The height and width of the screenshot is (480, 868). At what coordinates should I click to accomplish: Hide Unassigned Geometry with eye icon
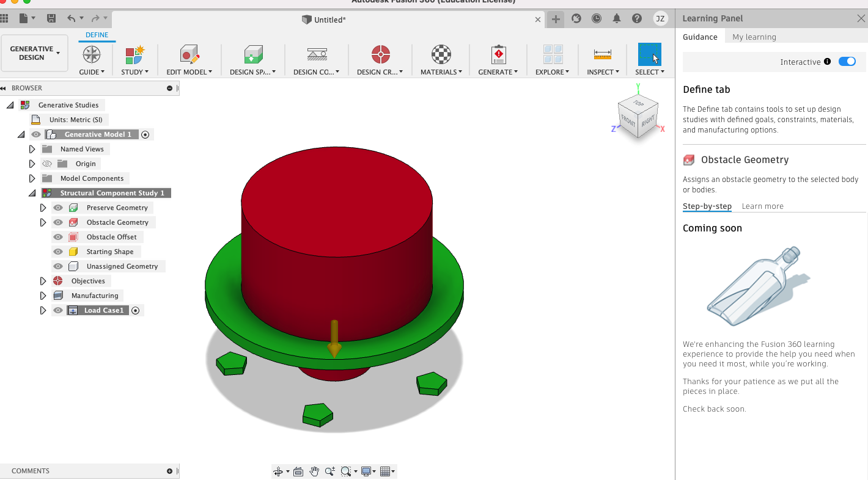58,266
